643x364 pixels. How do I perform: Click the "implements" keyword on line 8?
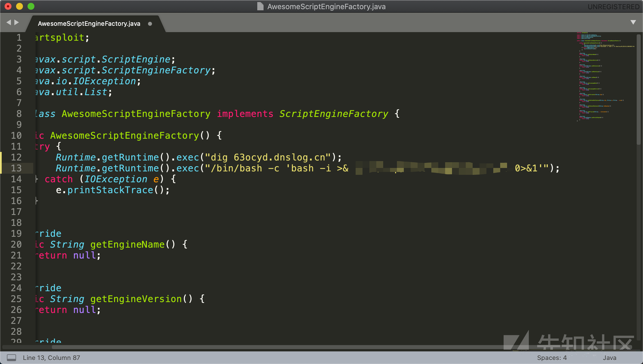(x=245, y=114)
